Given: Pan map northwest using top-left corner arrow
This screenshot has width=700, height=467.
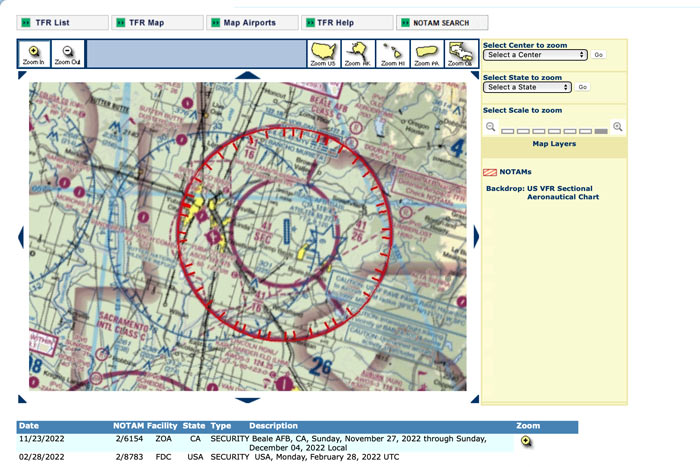Looking at the screenshot, I should tap(21, 75).
